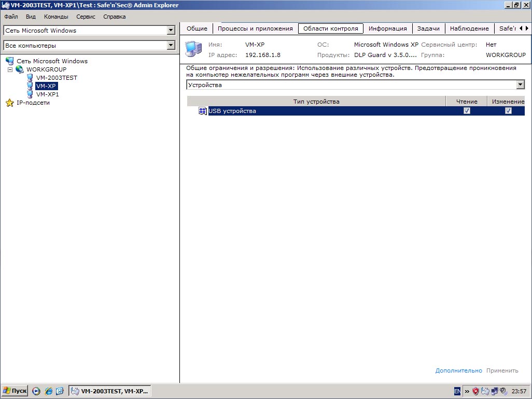Click the Группа value WORKGROUP in the info panel
Screen dimensions: 532x399
click(x=506, y=55)
